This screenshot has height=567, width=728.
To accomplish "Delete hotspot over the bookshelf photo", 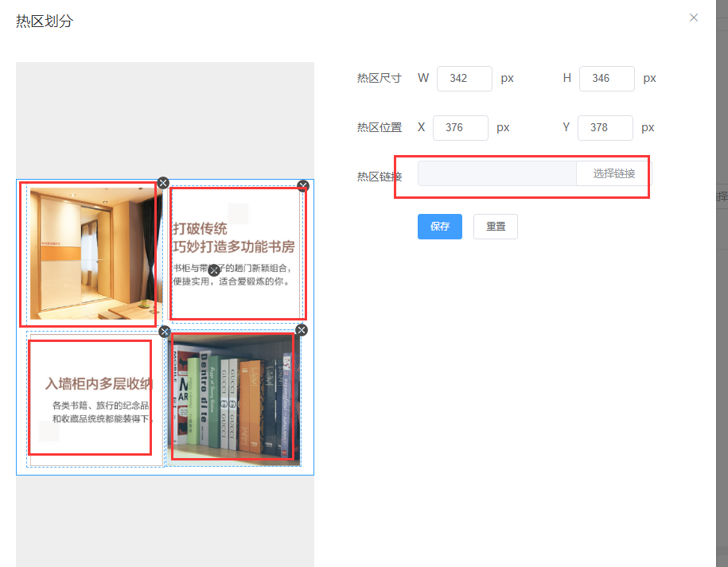I will 302,330.
